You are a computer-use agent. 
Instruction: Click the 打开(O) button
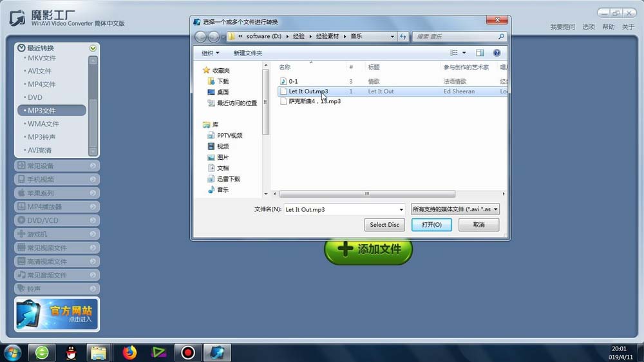pyautogui.click(x=431, y=225)
